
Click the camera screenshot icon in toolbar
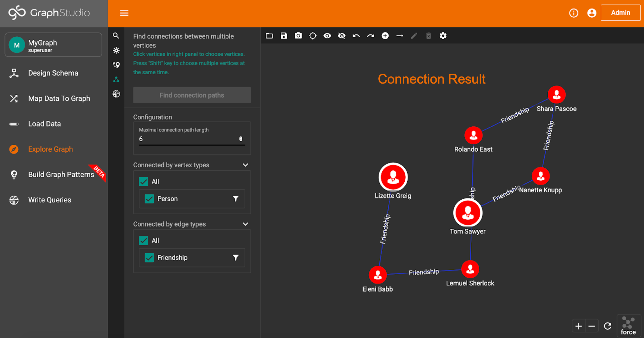click(298, 36)
